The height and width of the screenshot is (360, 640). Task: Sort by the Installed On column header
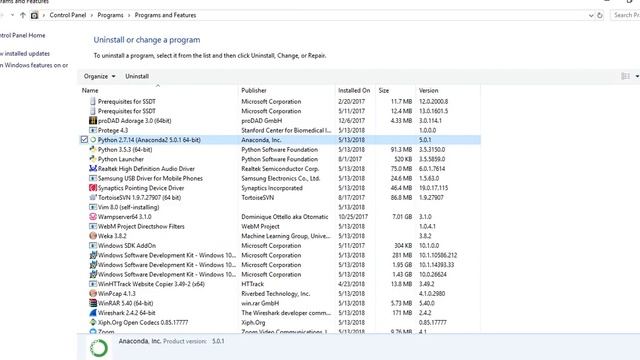354,90
